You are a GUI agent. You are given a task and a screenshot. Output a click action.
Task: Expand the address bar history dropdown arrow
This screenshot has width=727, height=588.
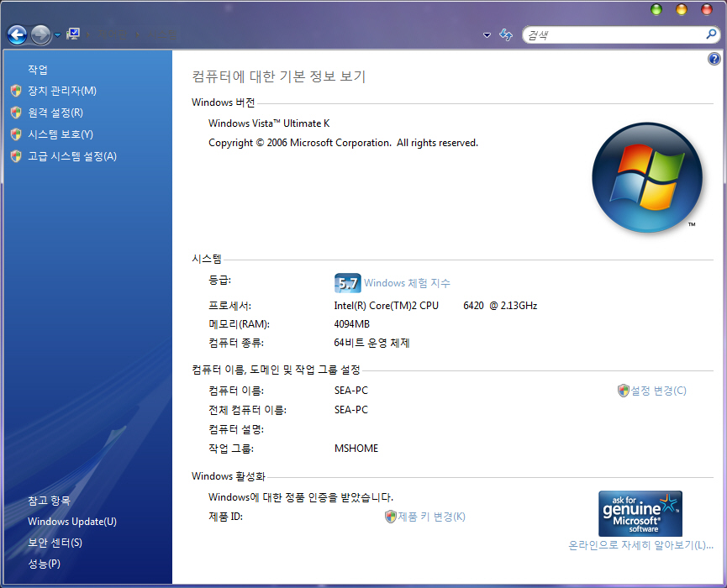[487, 34]
